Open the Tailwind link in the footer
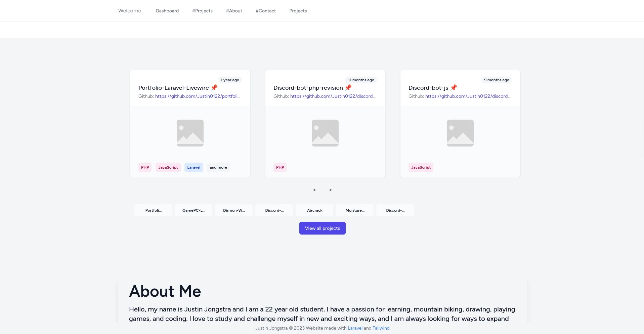 tap(381, 328)
